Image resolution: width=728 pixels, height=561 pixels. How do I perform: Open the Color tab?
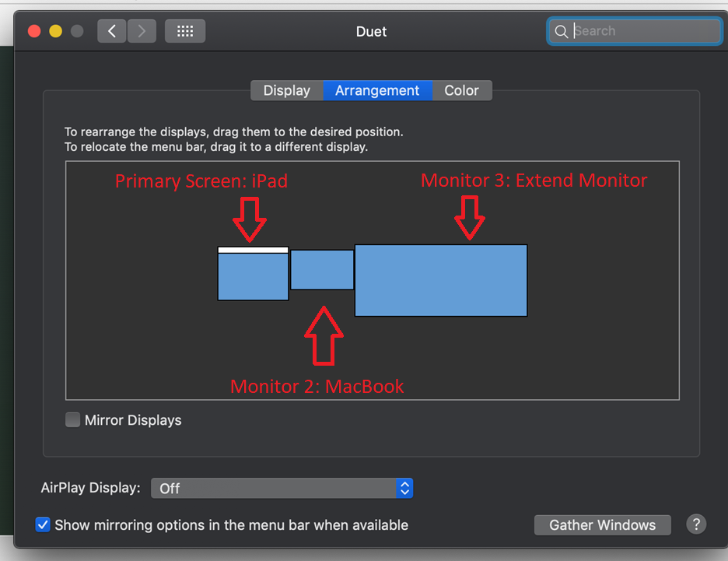click(461, 90)
